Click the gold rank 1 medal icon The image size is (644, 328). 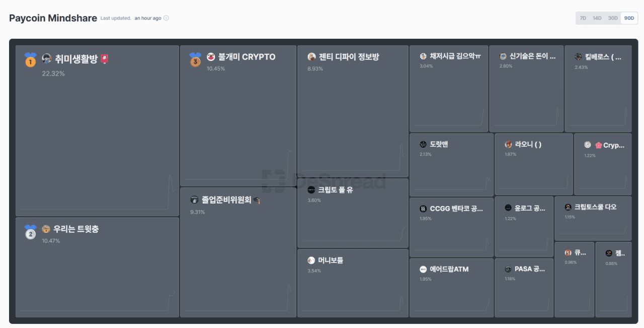pos(31,60)
